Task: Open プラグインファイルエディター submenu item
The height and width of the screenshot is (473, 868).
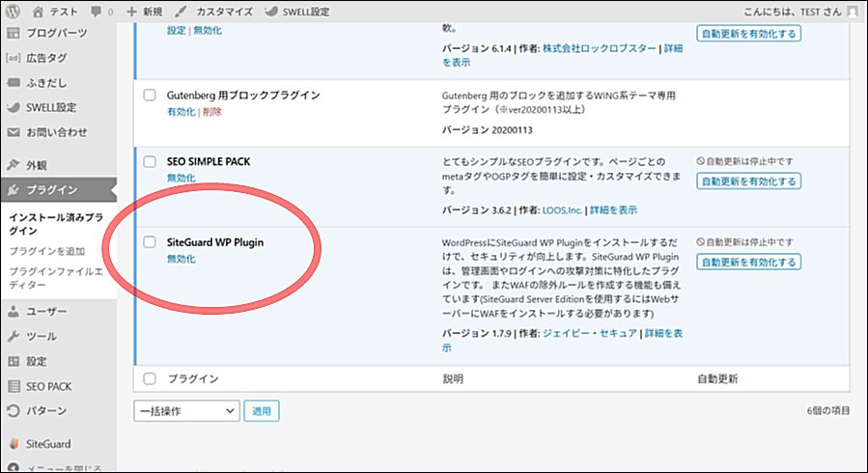Action: tap(56, 278)
